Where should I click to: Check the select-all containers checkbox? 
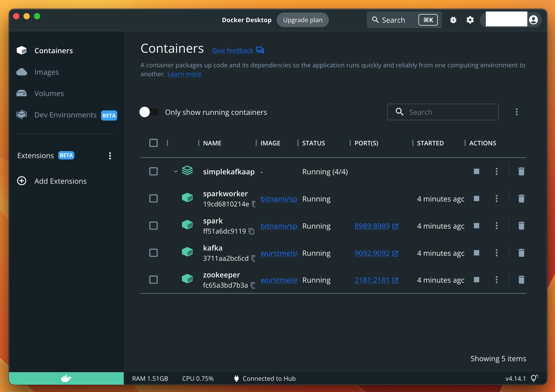[153, 143]
